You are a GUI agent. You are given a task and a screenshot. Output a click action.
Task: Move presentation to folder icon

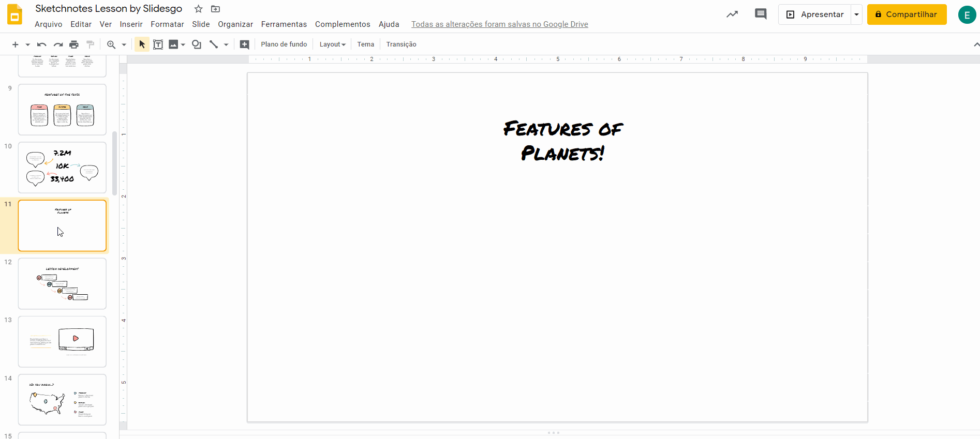215,9
